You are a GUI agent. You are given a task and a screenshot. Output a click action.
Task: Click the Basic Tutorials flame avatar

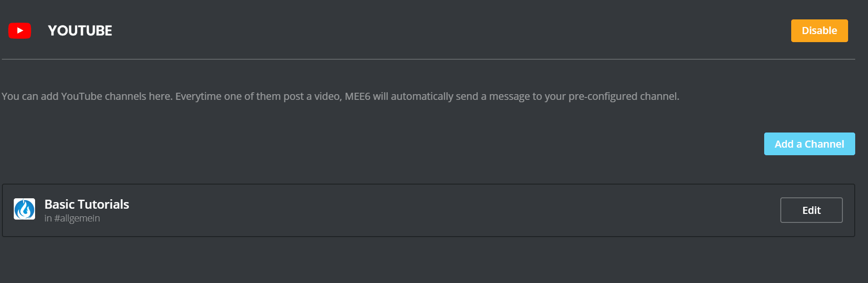[x=24, y=209]
